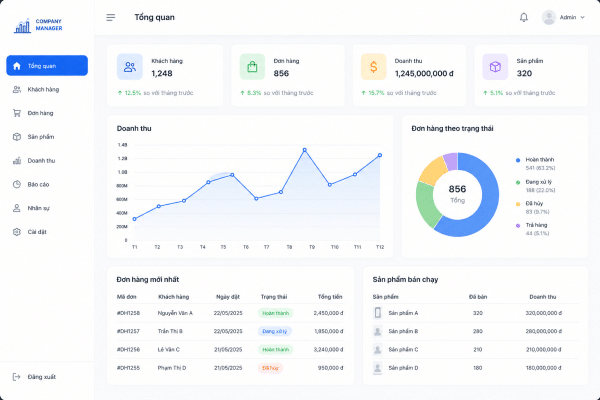600x400 pixels.
Task: Click the T1 data point on chart
Action: (x=134, y=219)
